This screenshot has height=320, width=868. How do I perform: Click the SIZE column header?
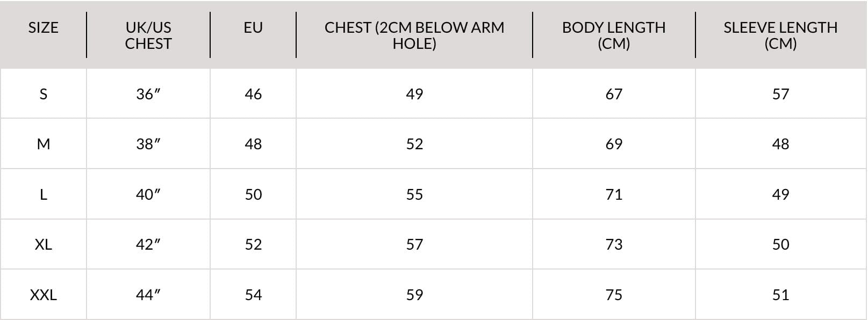tap(43, 27)
